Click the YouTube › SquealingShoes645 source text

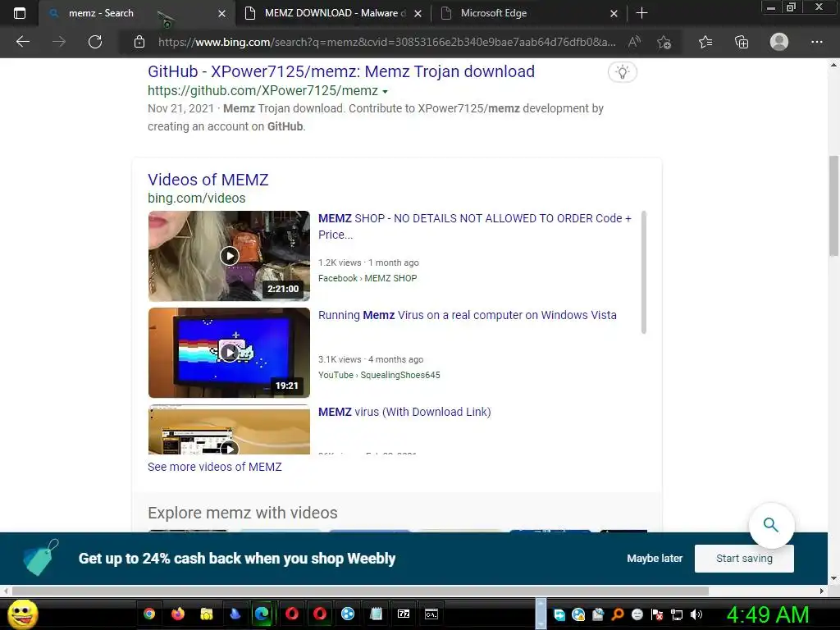(x=379, y=375)
